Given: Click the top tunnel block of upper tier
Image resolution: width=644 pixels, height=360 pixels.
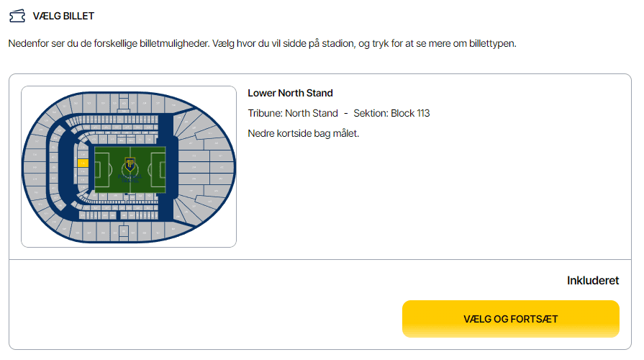Looking at the screenshot, I should pos(124,102).
